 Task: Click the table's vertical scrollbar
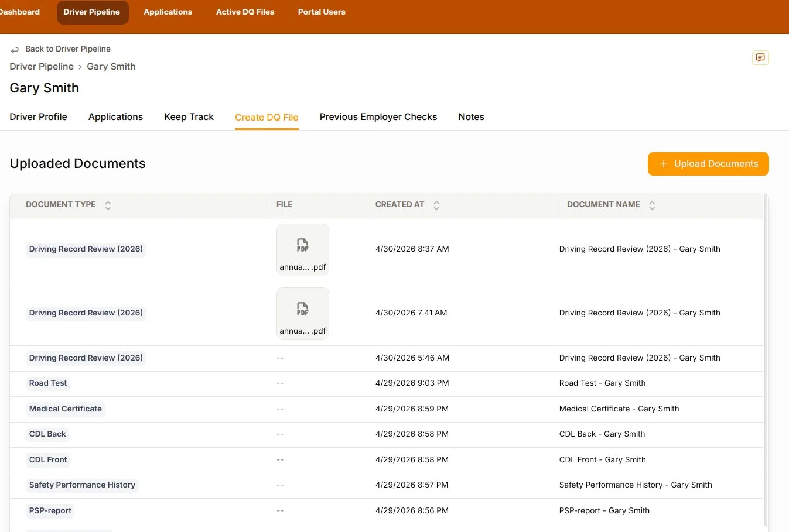[x=766, y=360]
